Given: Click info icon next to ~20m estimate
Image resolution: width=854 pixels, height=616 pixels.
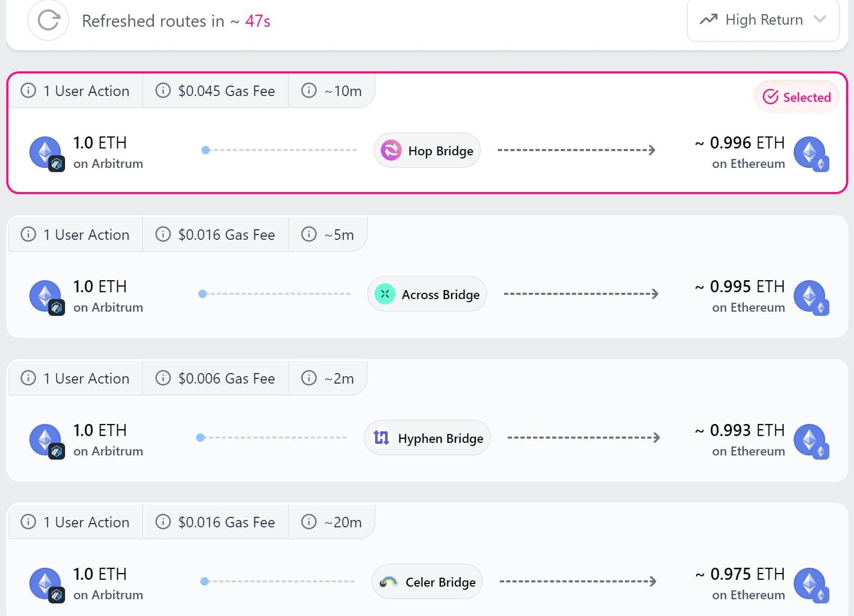Looking at the screenshot, I should click(x=309, y=522).
